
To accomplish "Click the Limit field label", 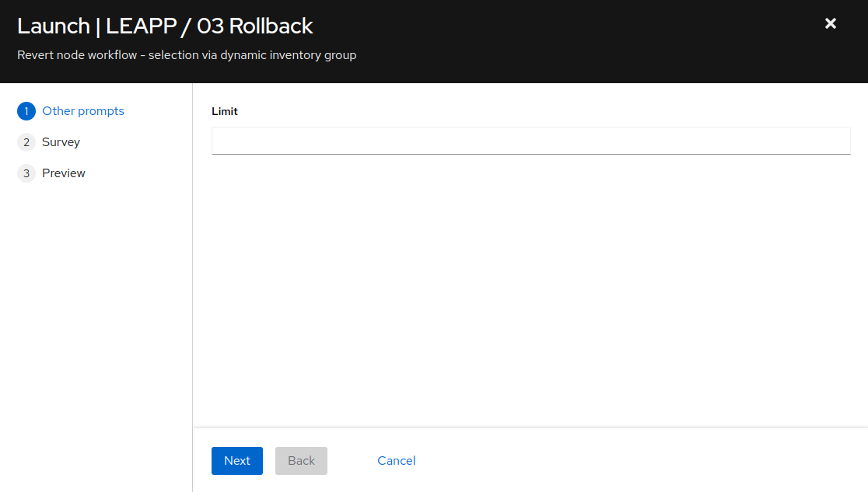I will click(x=225, y=111).
